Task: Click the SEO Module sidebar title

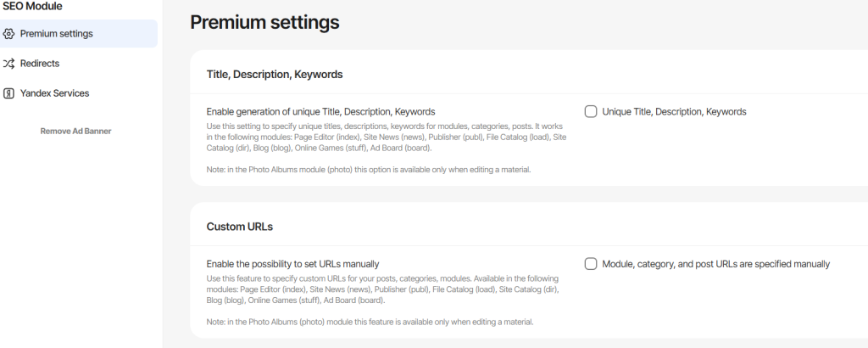Action: (31, 6)
